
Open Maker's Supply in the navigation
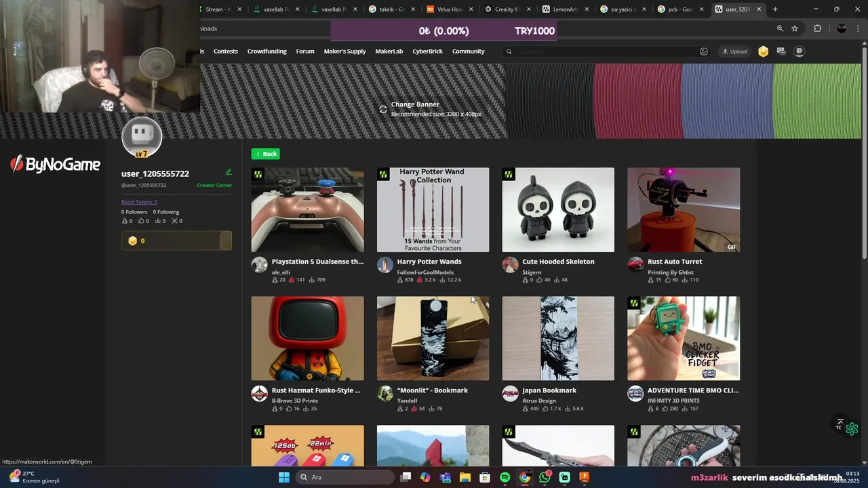coord(344,52)
